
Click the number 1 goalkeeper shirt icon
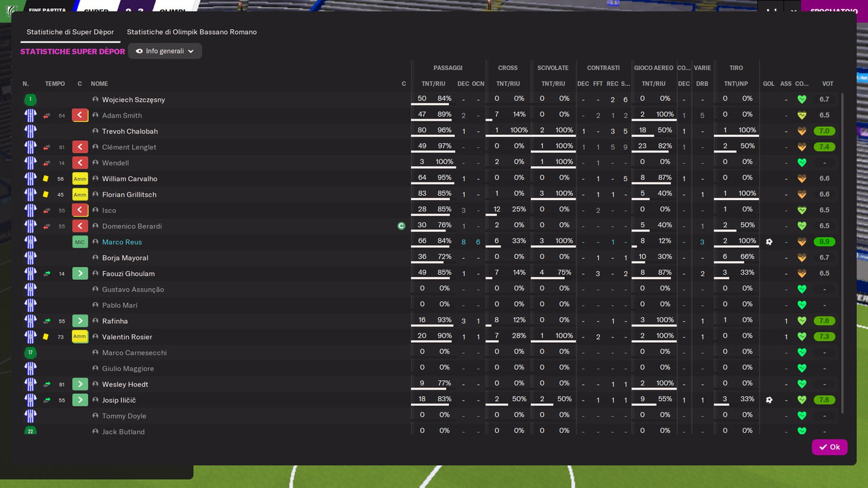click(31, 100)
